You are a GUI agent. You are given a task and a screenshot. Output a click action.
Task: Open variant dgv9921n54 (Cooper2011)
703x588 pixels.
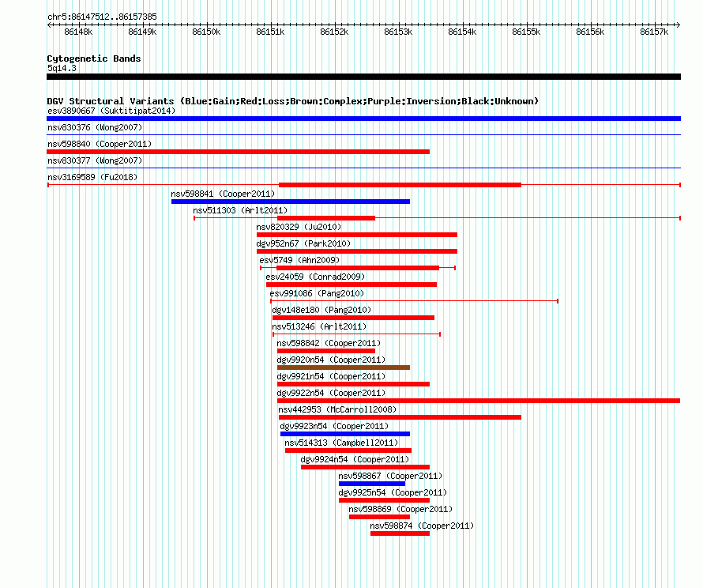[331, 376]
